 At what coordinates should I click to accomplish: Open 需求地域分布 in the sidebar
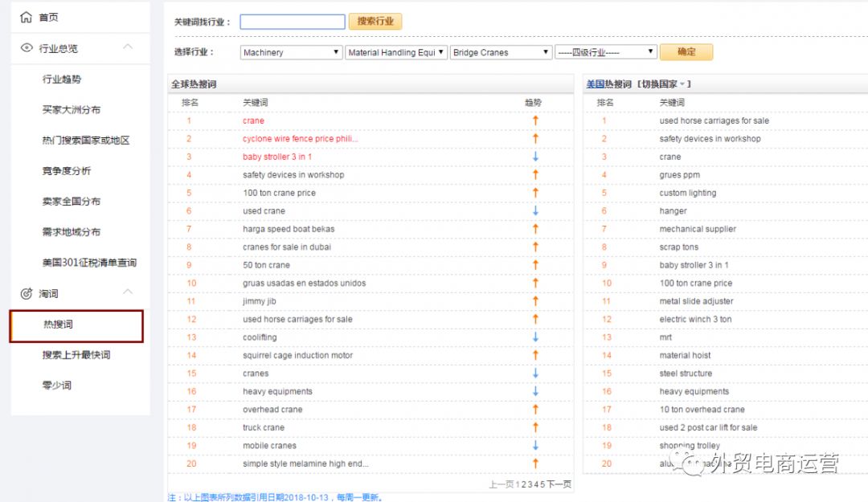point(72,231)
